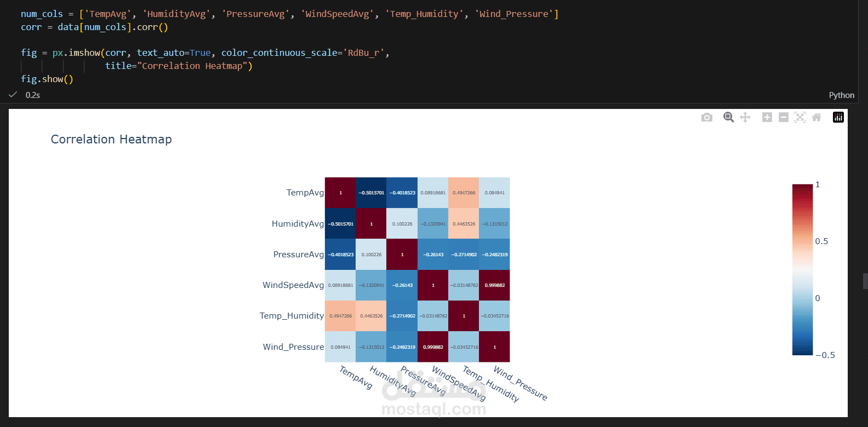Click 0.100226 cell in the HumidityAvg row
Image resolution: width=868 pixels, height=427 pixels.
click(402, 223)
